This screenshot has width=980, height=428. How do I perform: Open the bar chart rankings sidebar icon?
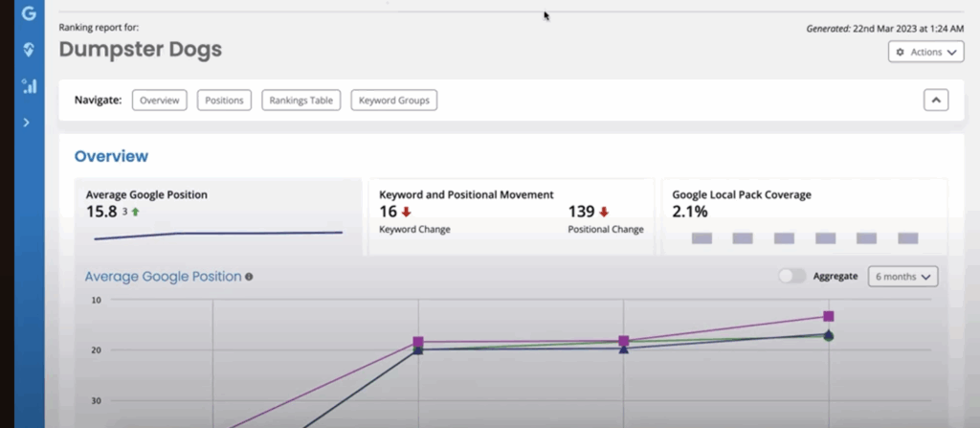point(29,86)
